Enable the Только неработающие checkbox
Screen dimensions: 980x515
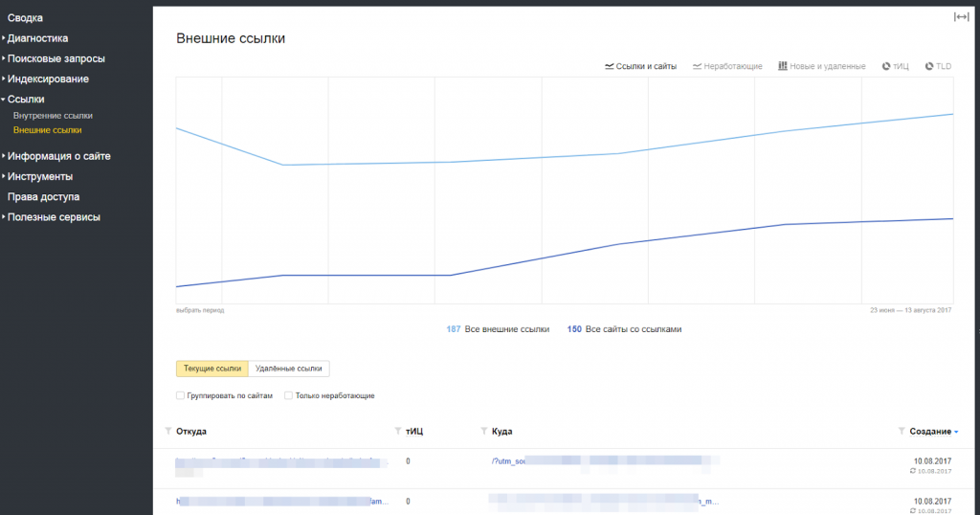288,395
